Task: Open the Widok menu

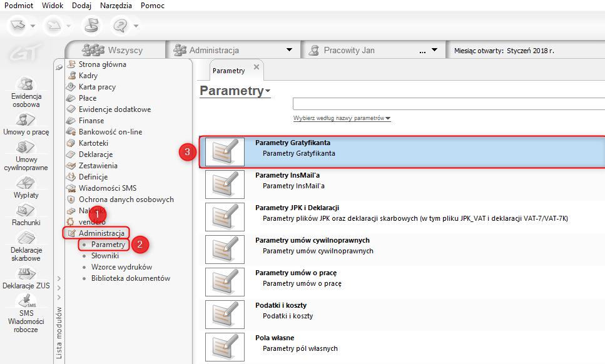Action: 53,6
